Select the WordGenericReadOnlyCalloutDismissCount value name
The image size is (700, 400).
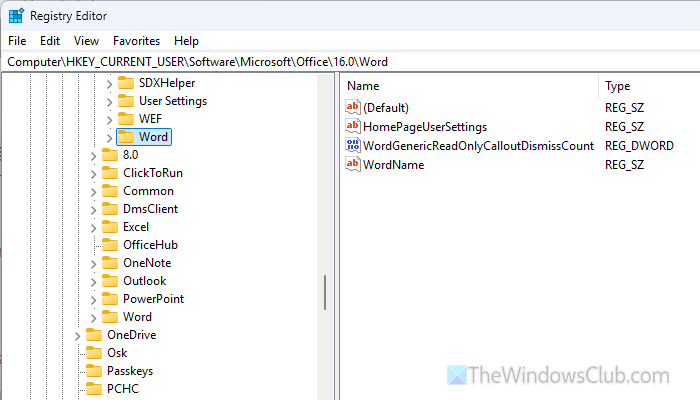click(479, 146)
